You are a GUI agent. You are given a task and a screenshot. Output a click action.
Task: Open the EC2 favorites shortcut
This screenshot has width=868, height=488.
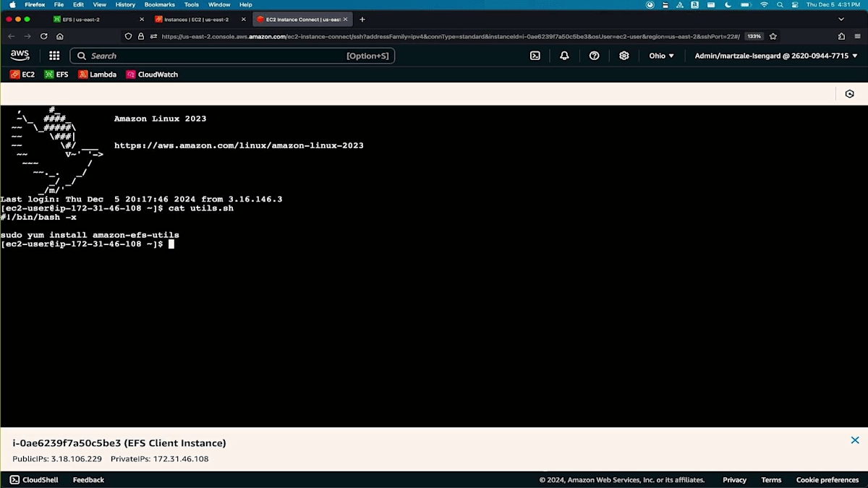pos(22,74)
